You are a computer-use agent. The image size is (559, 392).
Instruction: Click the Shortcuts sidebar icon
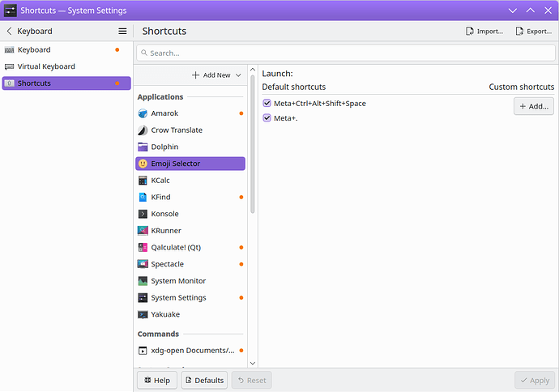pos(9,83)
